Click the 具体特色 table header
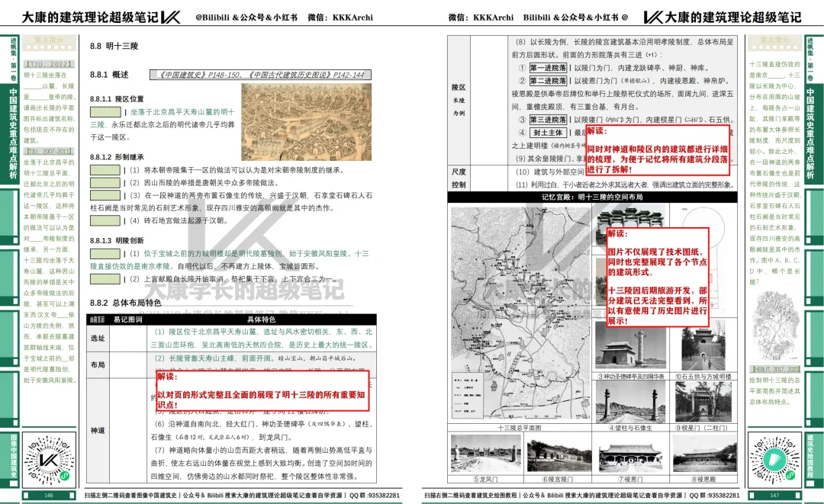The image size is (824, 504). pos(261,319)
